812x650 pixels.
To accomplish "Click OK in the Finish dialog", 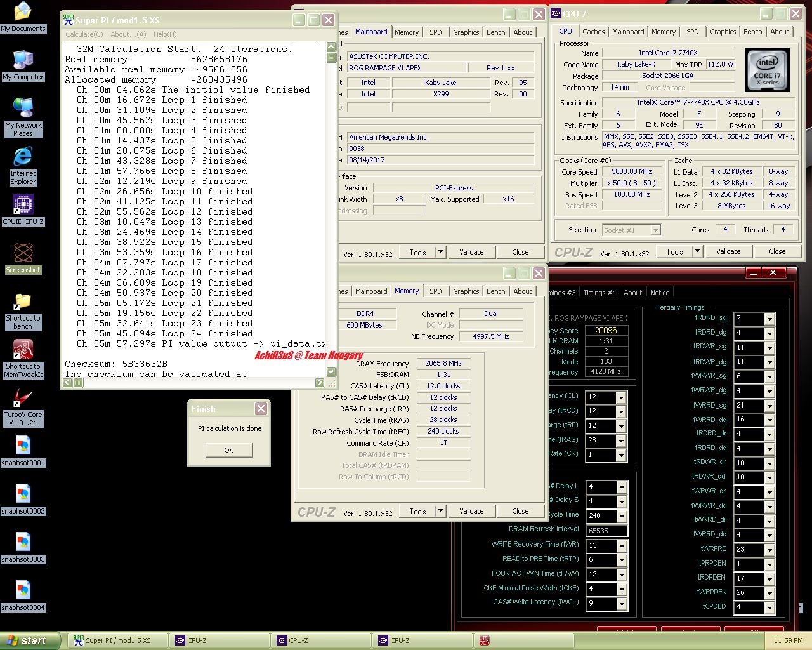I will click(x=229, y=450).
